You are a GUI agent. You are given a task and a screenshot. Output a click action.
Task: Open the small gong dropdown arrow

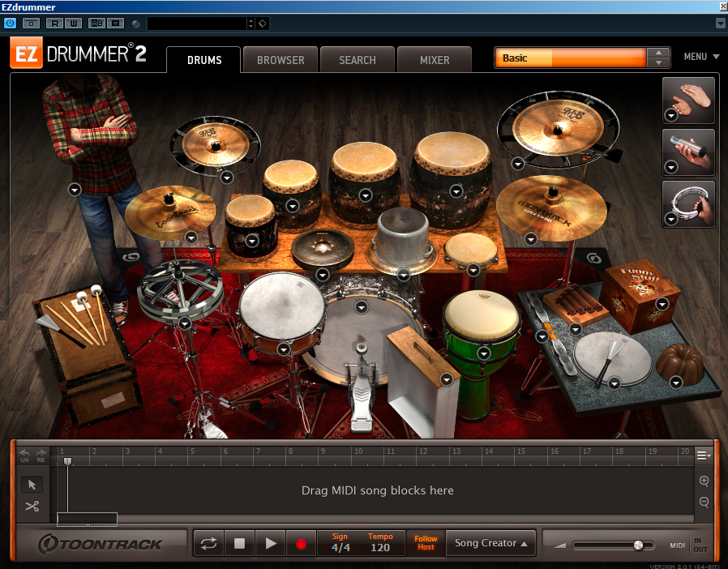[322, 275]
